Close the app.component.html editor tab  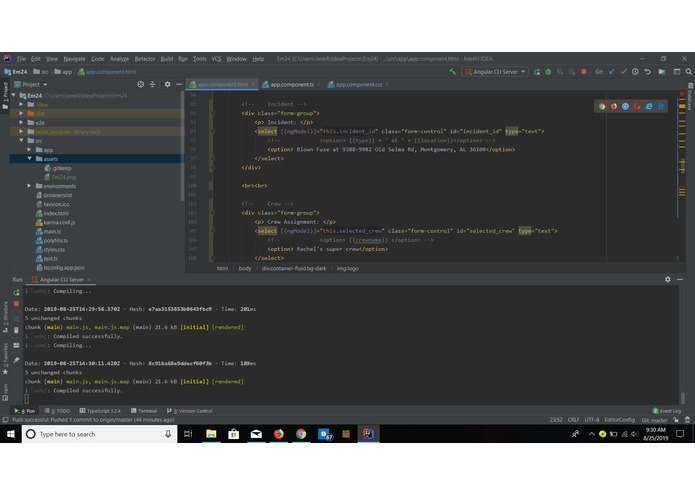pyautogui.click(x=253, y=84)
